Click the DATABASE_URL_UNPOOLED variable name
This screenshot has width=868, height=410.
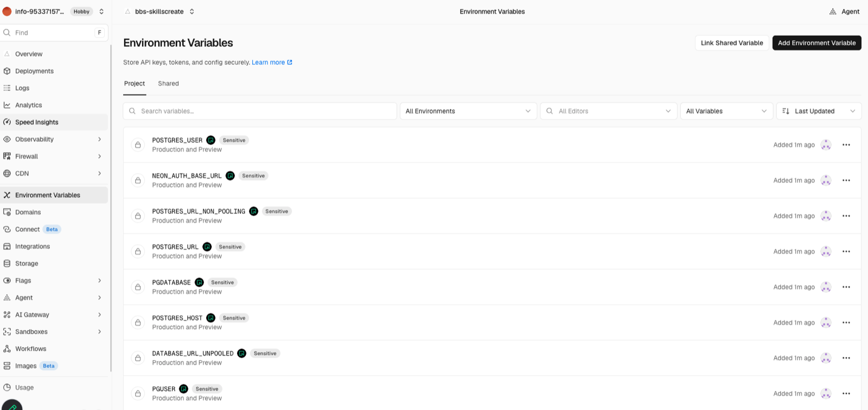tap(193, 354)
